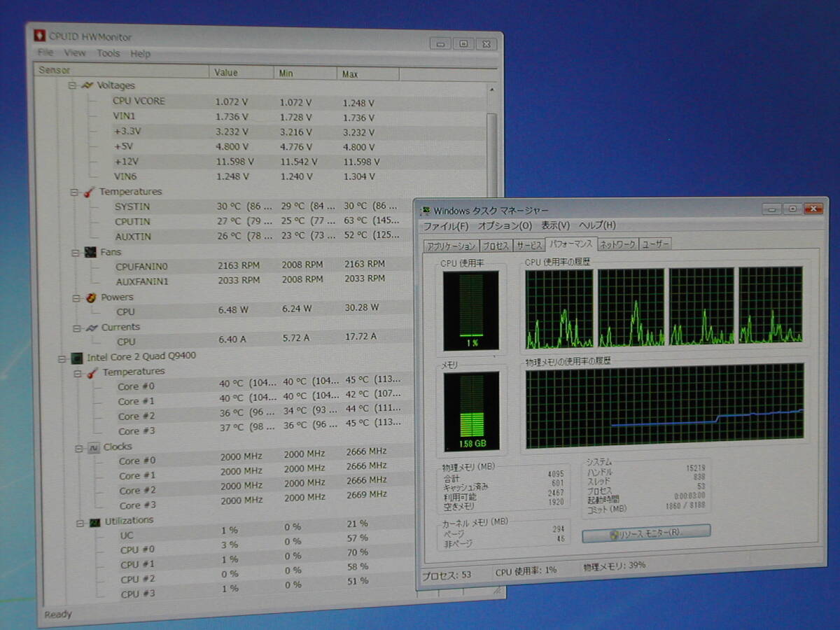This screenshot has width=840, height=630.
Task: Switch to the ネットワーク tab
Action: tap(617, 244)
